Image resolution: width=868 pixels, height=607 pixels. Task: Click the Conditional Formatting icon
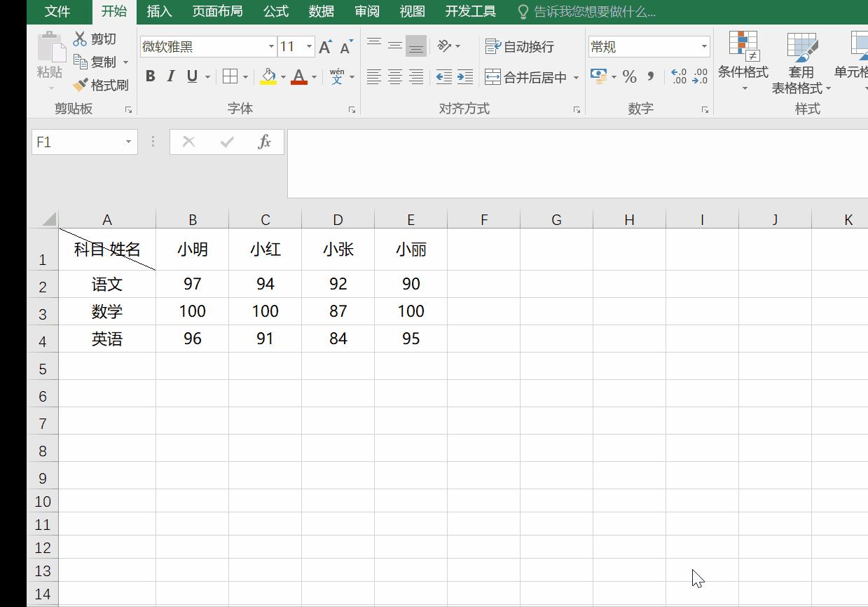click(743, 48)
